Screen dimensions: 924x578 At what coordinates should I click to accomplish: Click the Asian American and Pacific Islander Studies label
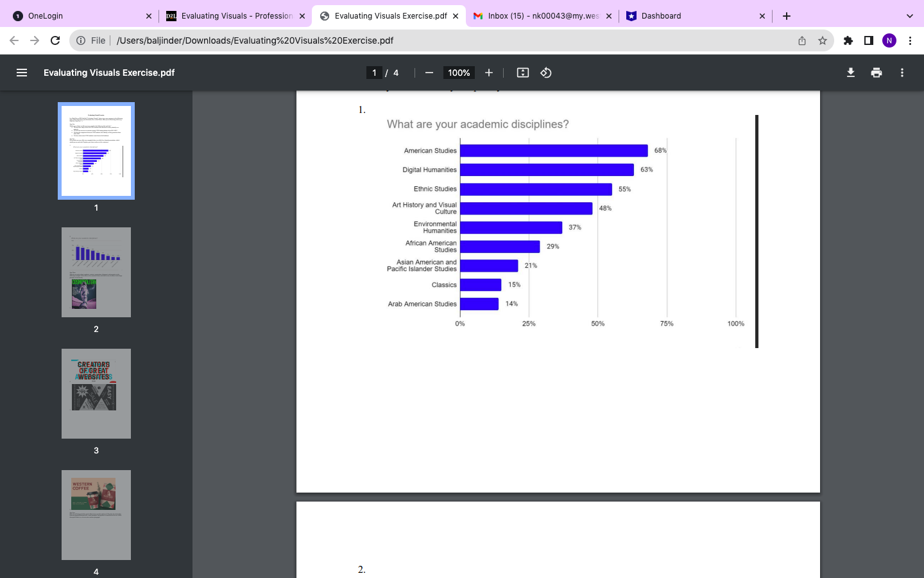tap(422, 266)
